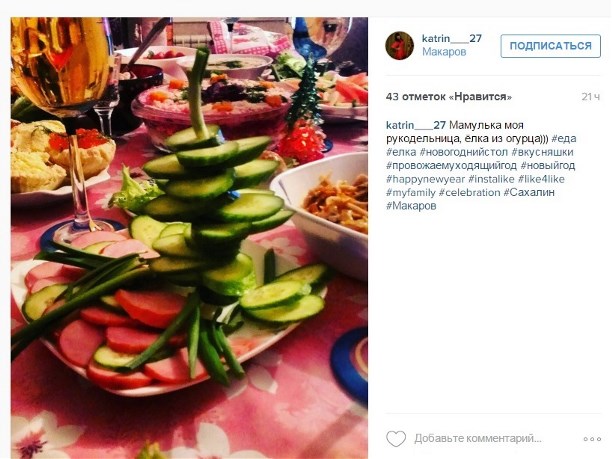
Task: Open the #Сахалин hashtag
Action: (x=529, y=192)
